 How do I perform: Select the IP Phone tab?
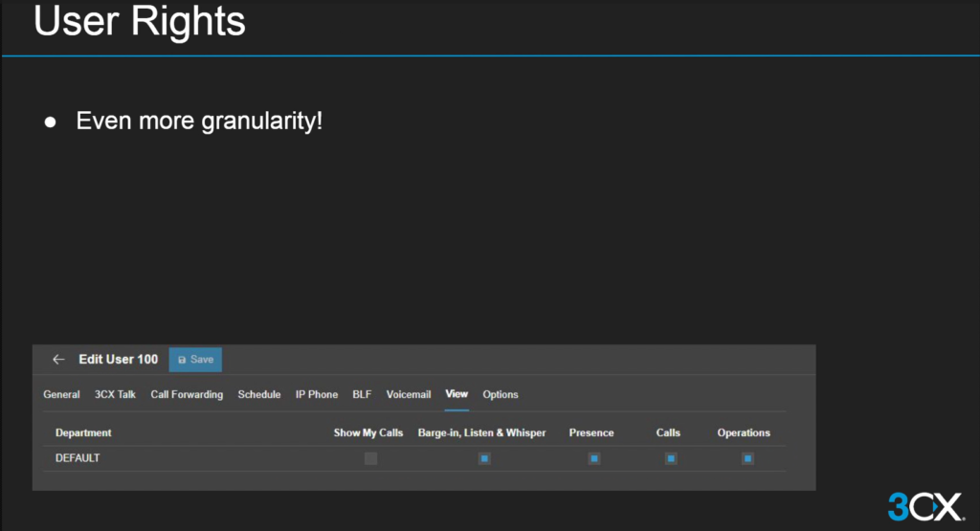pyautogui.click(x=316, y=394)
